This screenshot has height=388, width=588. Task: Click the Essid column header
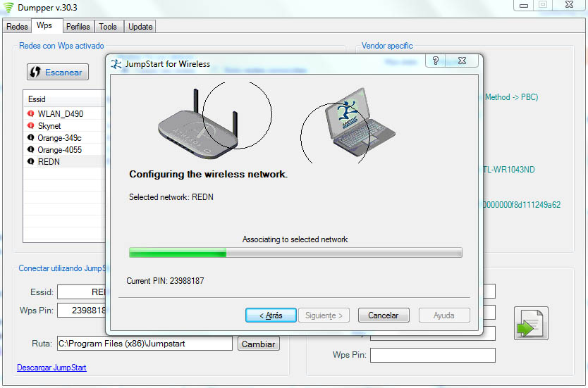pos(63,99)
